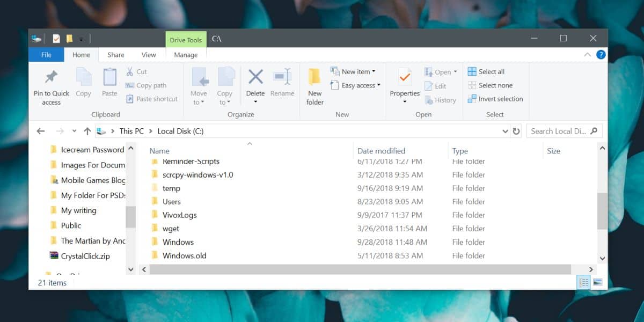Expand the address bar history dropdown

[x=505, y=131]
